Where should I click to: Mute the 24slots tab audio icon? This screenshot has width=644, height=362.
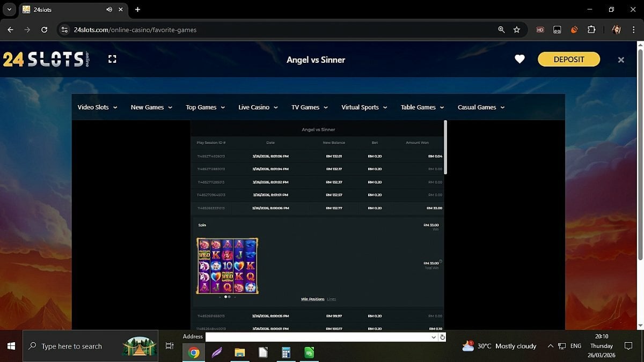[109, 10]
